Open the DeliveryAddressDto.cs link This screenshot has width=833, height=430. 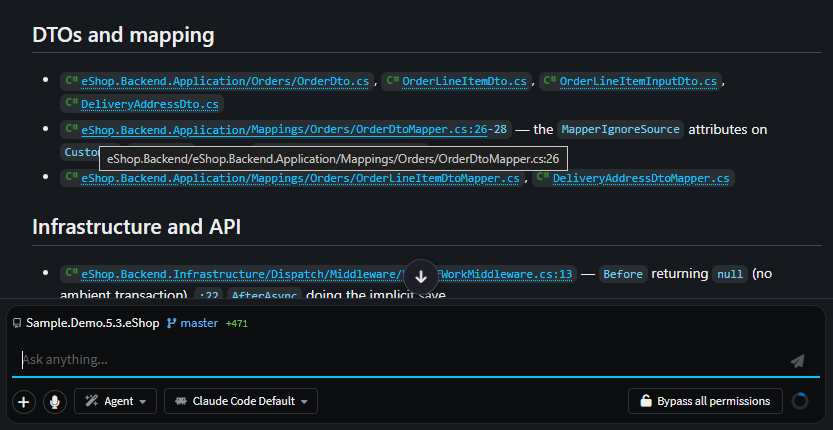[149, 104]
